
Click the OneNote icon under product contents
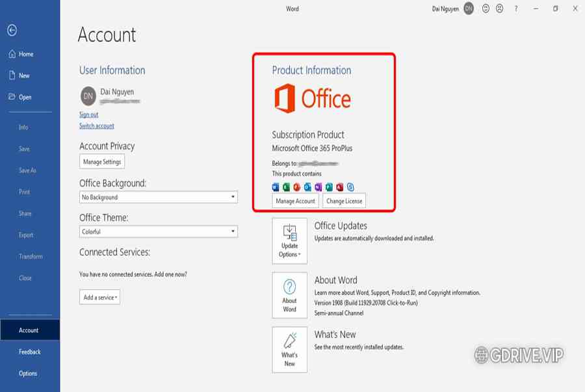(318, 187)
